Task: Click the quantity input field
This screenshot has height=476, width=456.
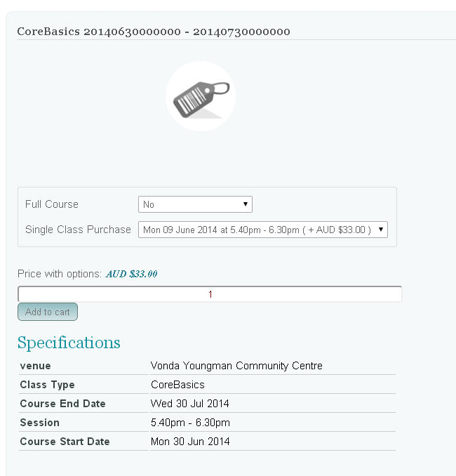Action: coord(210,294)
